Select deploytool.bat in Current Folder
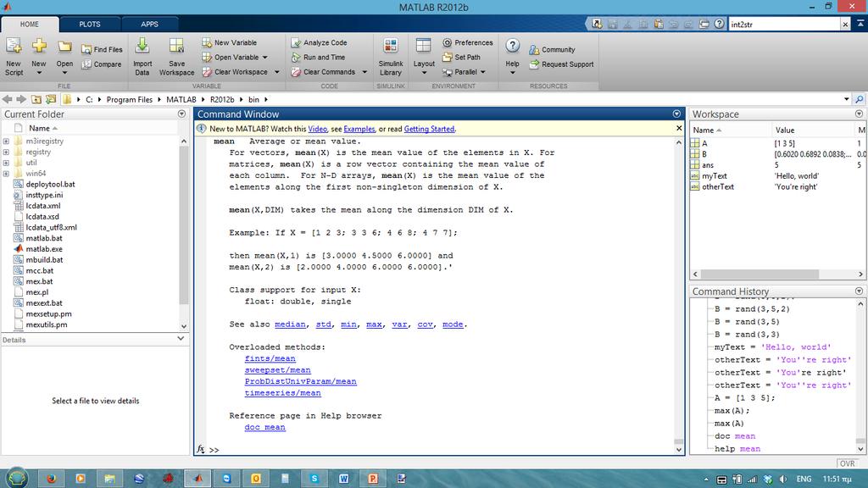 [x=50, y=184]
